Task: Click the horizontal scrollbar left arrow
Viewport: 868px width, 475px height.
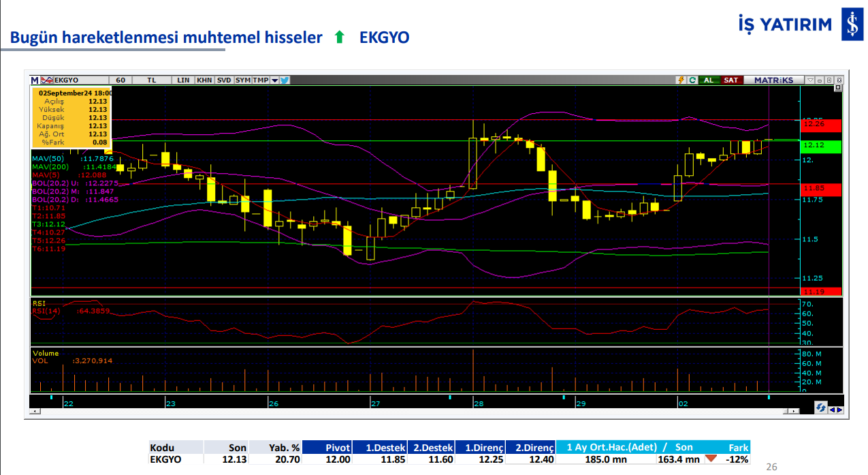Action: click(x=34, y=412)
